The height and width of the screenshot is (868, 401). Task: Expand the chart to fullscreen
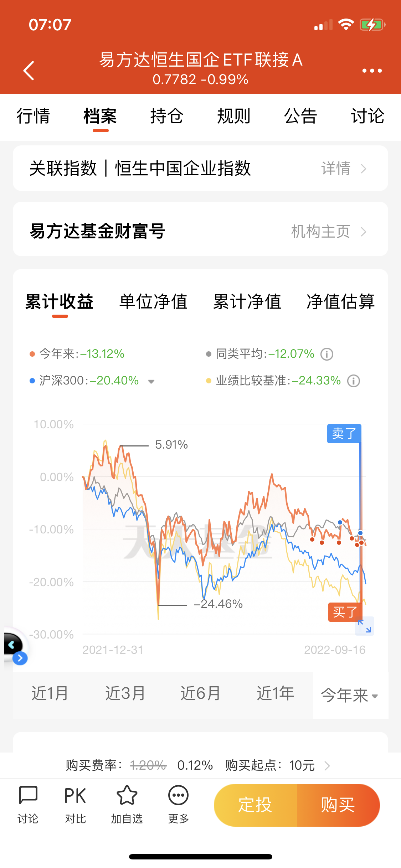[365, 626]
